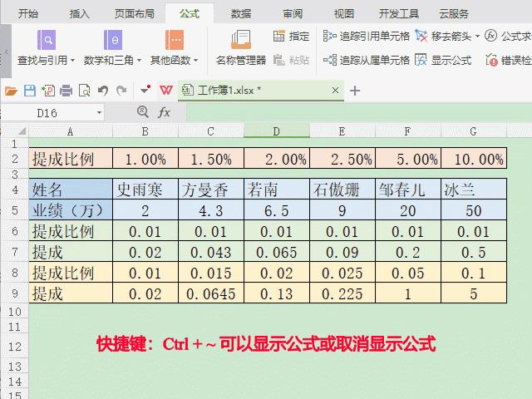
Task: Click the red WPS logo icon
Action: (166, 91)
